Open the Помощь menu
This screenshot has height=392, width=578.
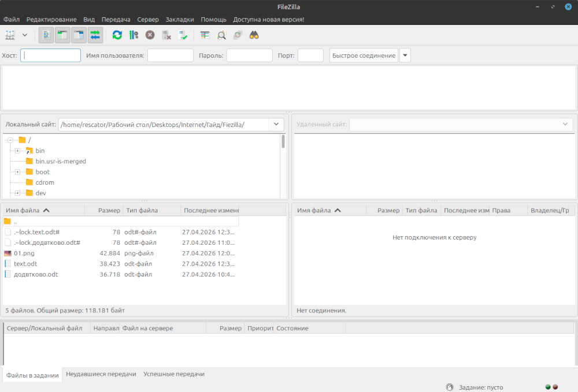pos(213,20)
